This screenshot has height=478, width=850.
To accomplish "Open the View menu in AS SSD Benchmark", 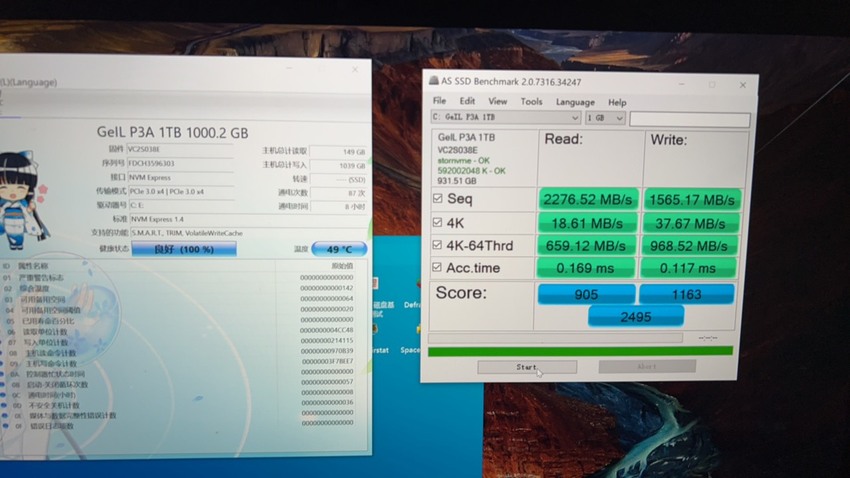I will (x=498, y=101).
